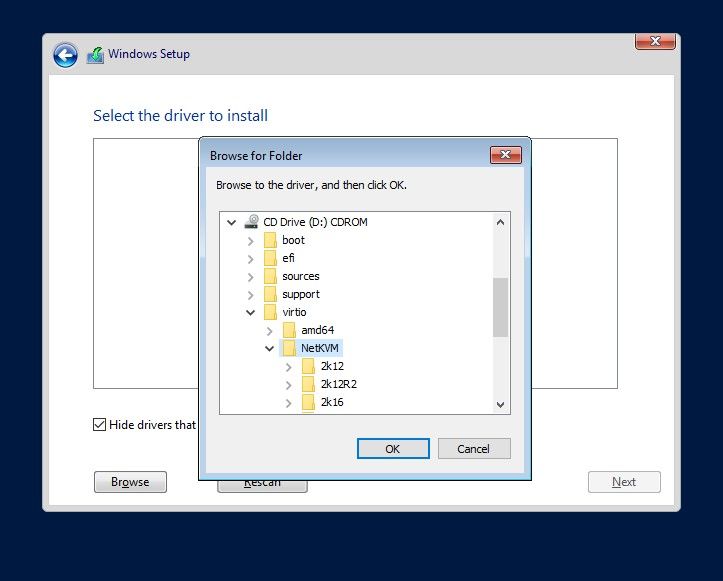Click the Rescan button behind the dialog
This screenshot has height=581, width=723.
(262, 486)
